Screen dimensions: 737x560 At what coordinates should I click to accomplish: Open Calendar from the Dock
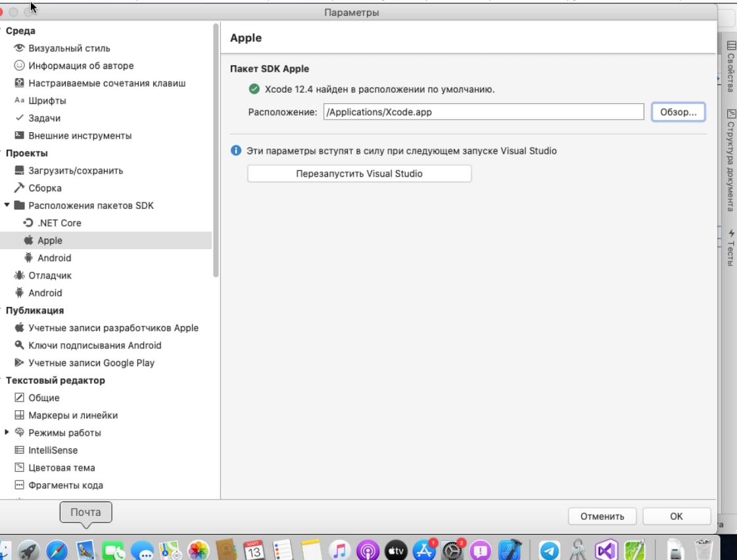coord(254,550)
